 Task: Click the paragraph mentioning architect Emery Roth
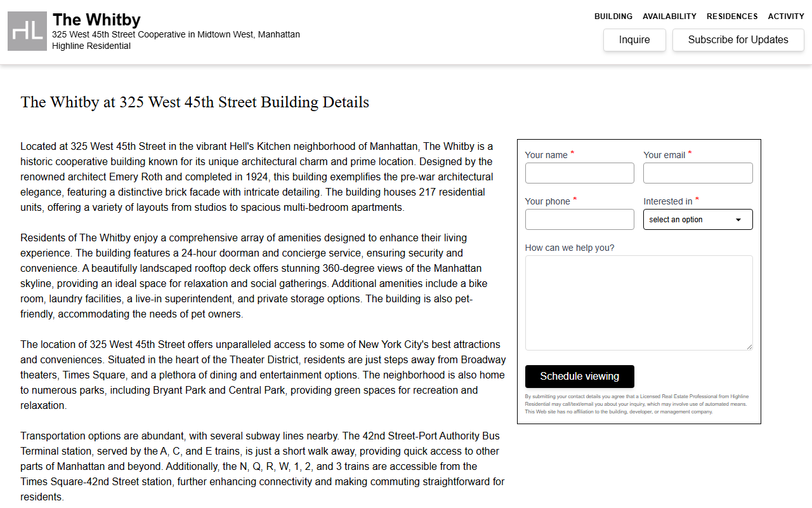tap(257, 177)
